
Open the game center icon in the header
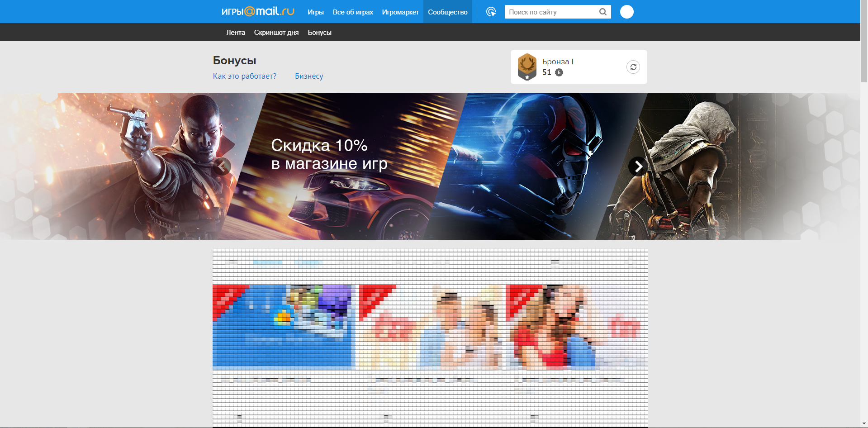click(491, 12)
